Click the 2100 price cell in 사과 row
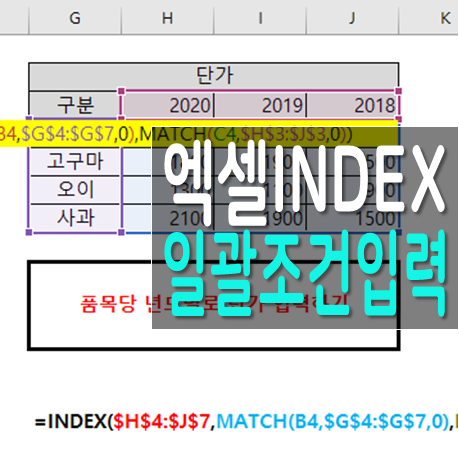This screenshot has height=457, width=459. 168,218
